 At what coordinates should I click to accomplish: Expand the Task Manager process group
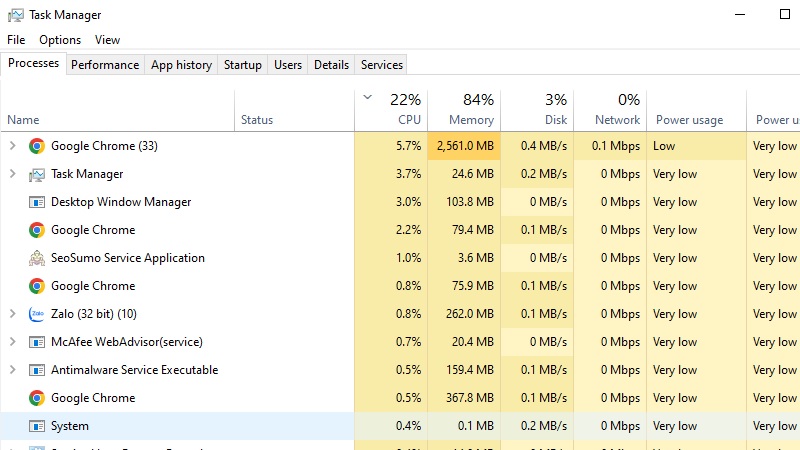tap(13, 174)
